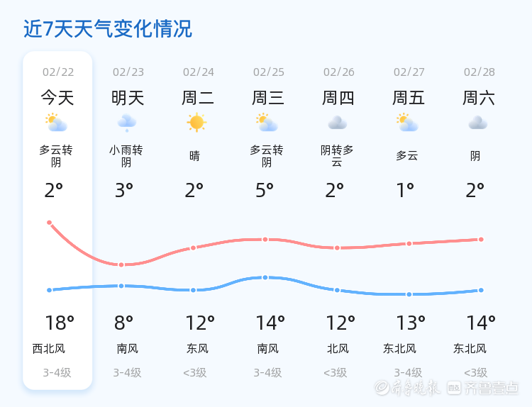Click the 18° temperature for today
The height and width of the screenshot is (407, 532).
pyautogui.click(x=60, y=323)
